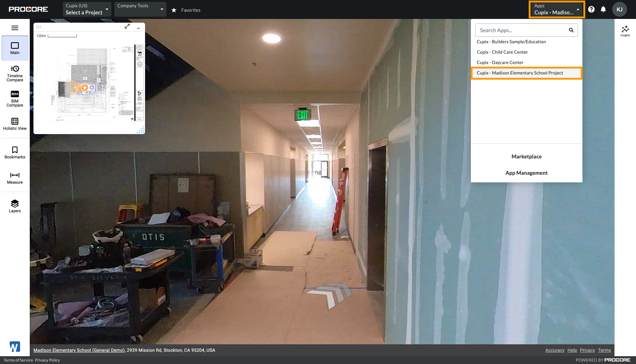This screenshot has height=364, width=636.
Task: Open the Company Tools dropdown
Action: click(x=140, y=9)
